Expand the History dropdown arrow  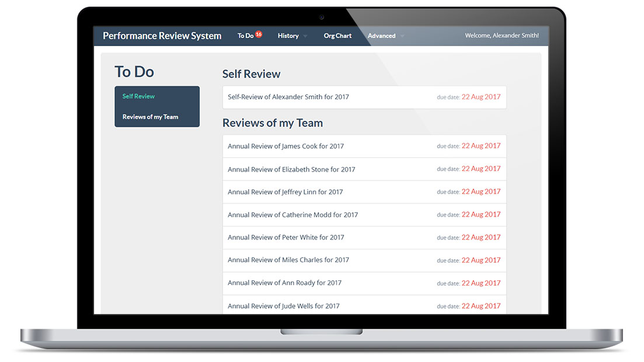coord(305,36)
